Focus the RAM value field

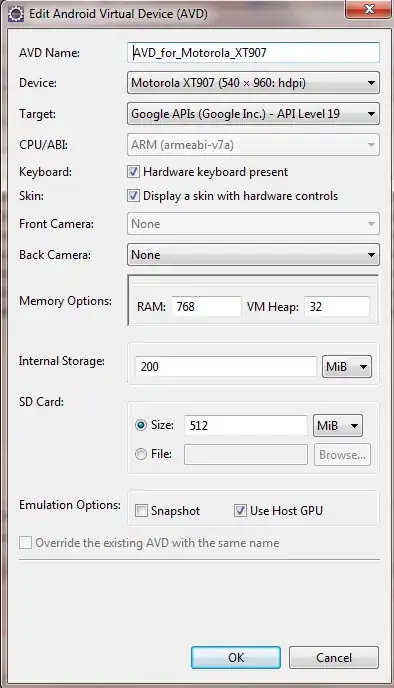[206, 306]
